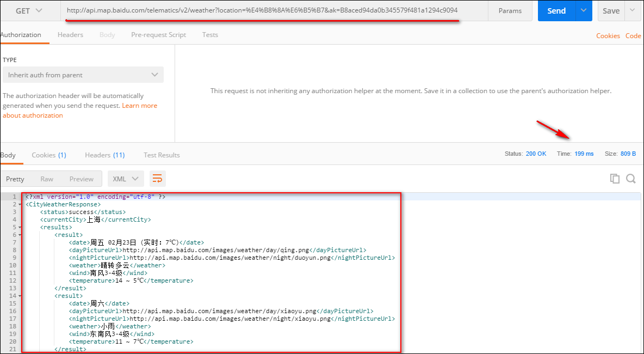Expand the Send button arrow options

point(584,11)
